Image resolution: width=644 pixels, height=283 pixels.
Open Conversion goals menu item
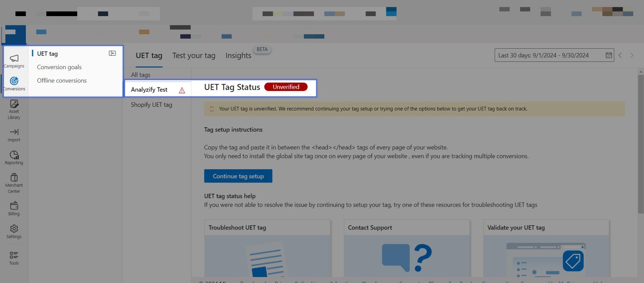pos(59,67)
